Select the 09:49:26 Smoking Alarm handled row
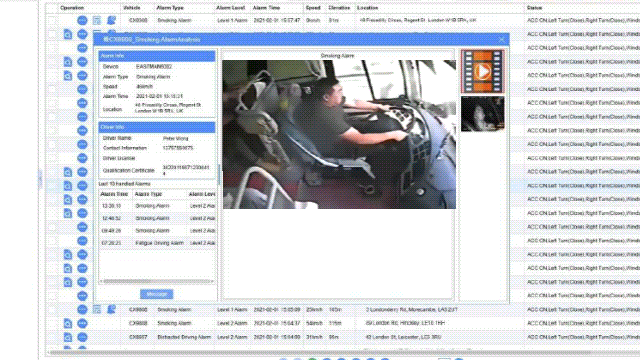This screenshot has height=360, width=640. pos(157,231)
